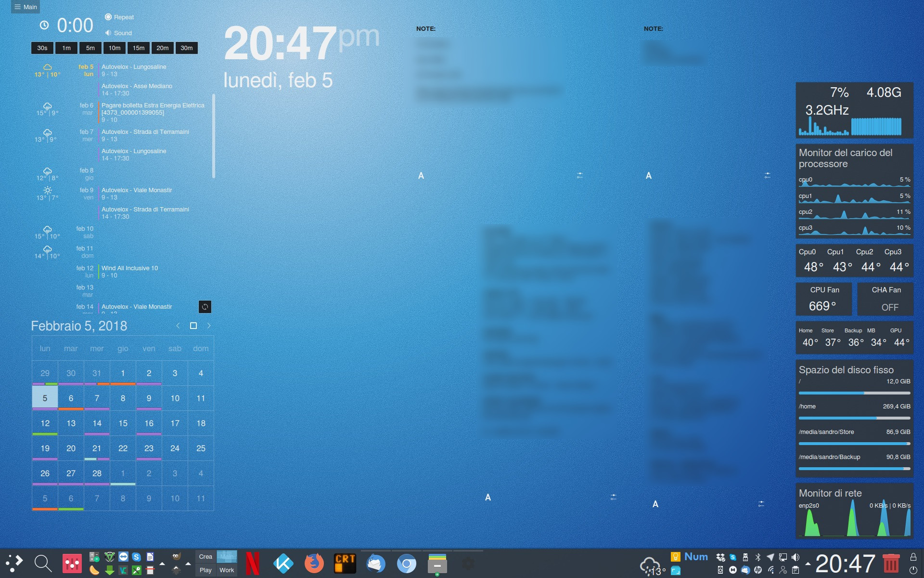
Task: Toggle the timer Sound option
Action: pyautogui.click(x=118, y=33)
